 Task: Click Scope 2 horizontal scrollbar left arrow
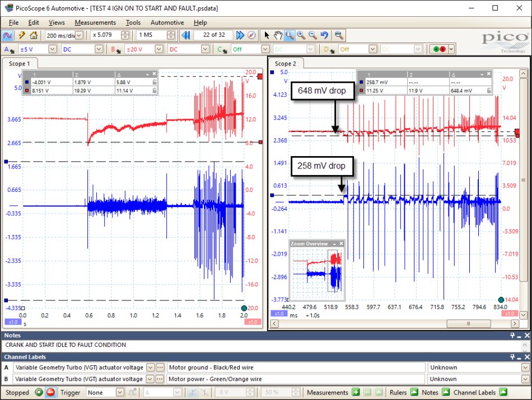point(274,323)
